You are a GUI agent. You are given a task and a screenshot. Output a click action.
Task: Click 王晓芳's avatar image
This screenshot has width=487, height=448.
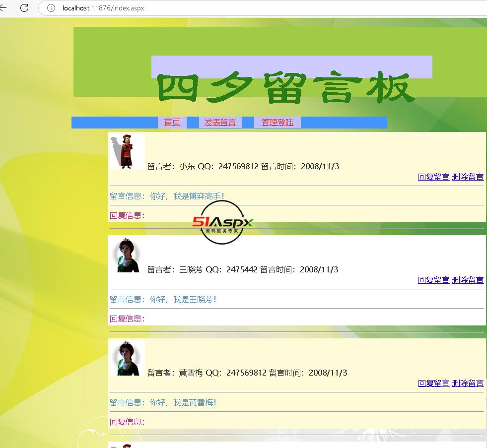click(x=128, y=255)
